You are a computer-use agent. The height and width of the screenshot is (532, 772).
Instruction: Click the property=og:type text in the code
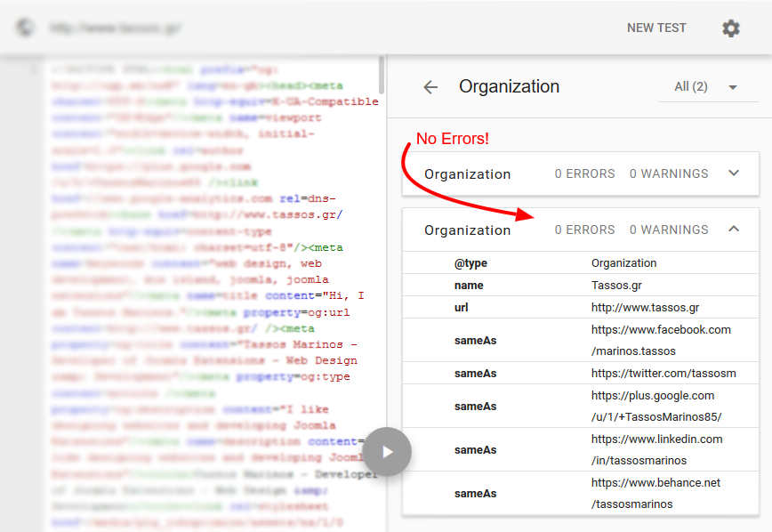tap(294, 377)
